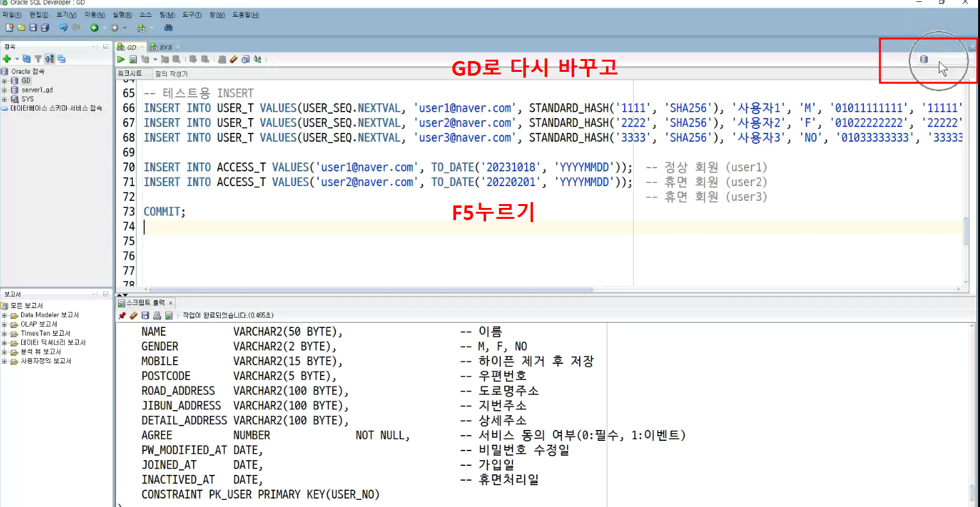Rollback icon in worksheet toolbar

[205, 59]
